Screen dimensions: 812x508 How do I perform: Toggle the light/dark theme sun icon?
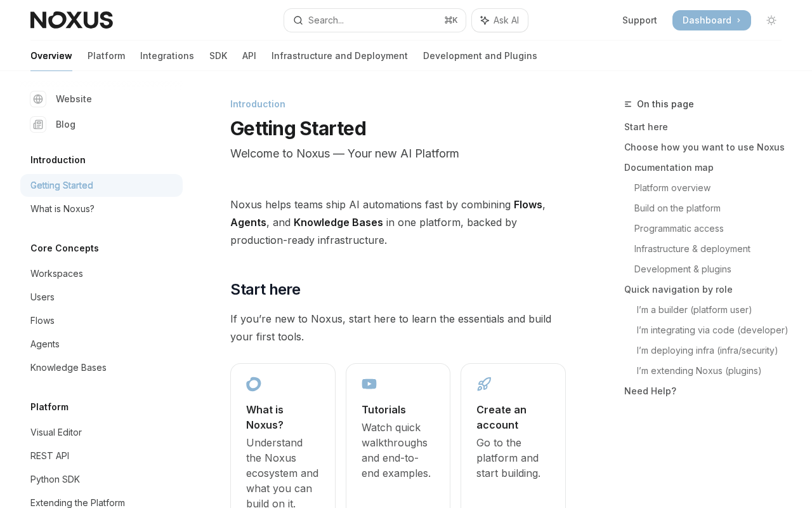[x=771, y=20]
